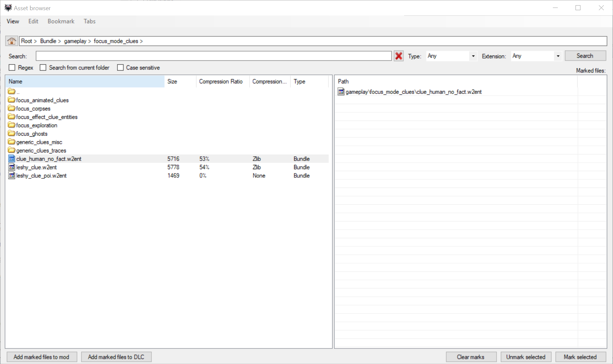Open the Type filter dropdown
The height and width of the screenshot is (364, 613).
coord(473,56)
